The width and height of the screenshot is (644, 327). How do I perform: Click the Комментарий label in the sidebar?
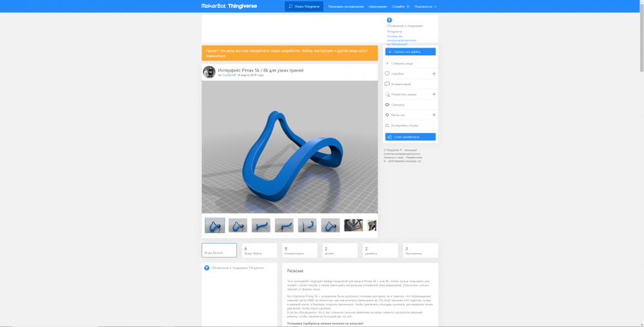[x=401, y=84]
